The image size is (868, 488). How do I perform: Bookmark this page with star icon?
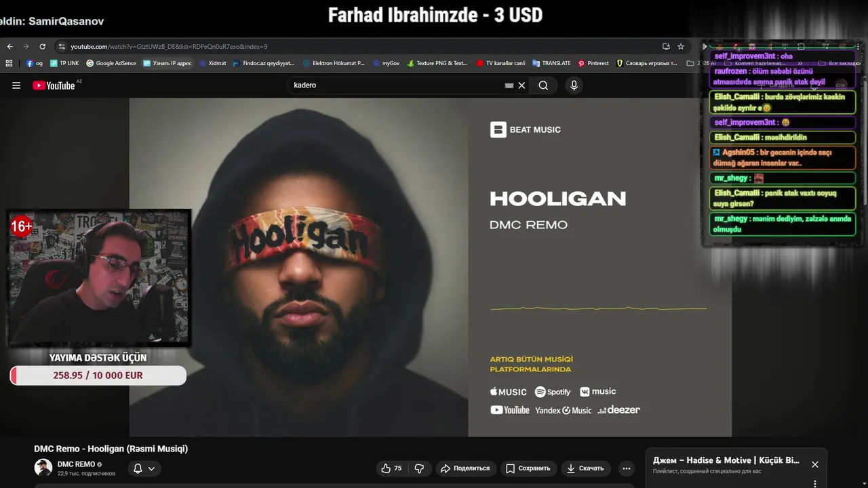[681, 47]
